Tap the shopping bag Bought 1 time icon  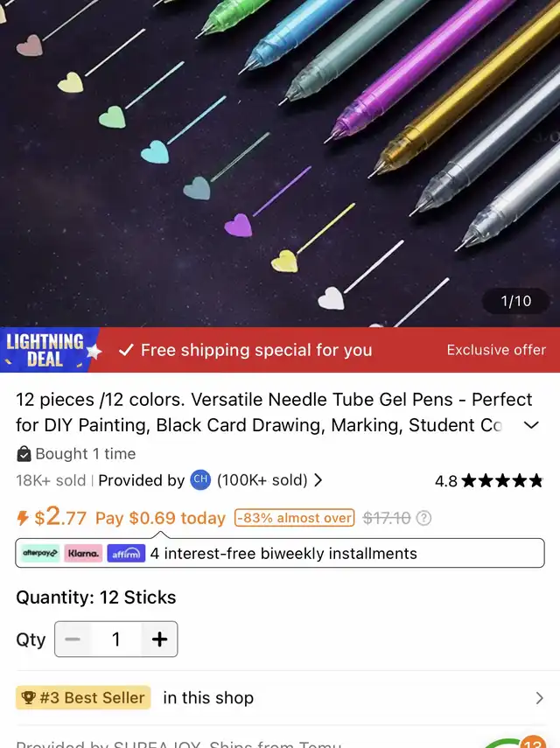(24, 454)
